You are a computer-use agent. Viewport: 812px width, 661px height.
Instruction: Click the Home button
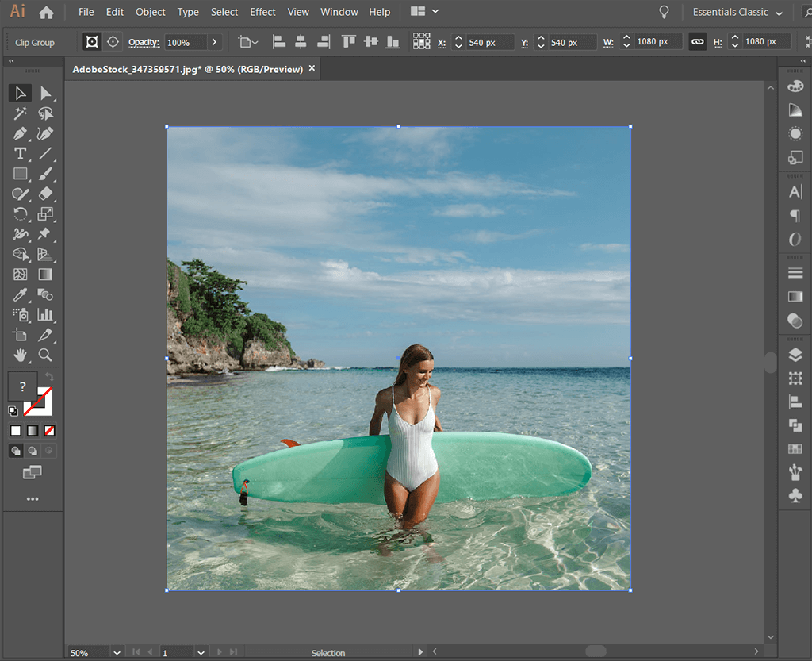pos(45,12)
